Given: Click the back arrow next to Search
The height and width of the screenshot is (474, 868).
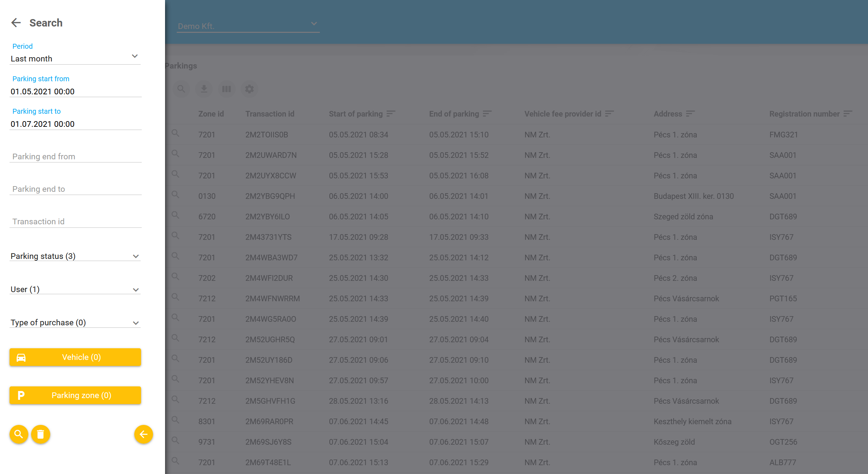Looking at the screenshot, I should 16,23.
